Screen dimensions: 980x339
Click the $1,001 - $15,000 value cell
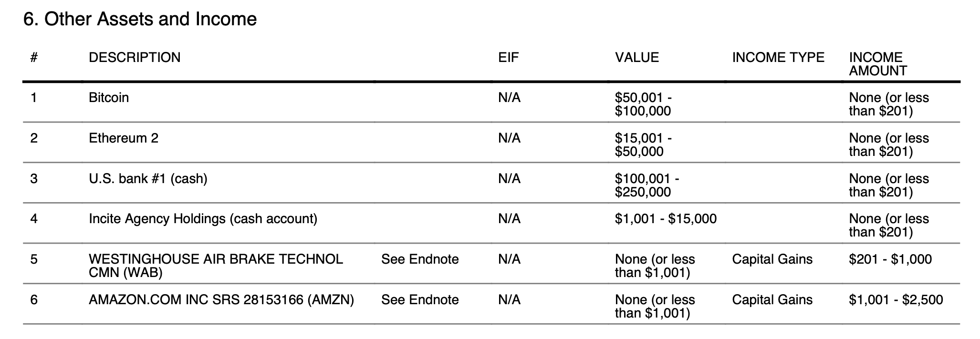click(666, 219)
